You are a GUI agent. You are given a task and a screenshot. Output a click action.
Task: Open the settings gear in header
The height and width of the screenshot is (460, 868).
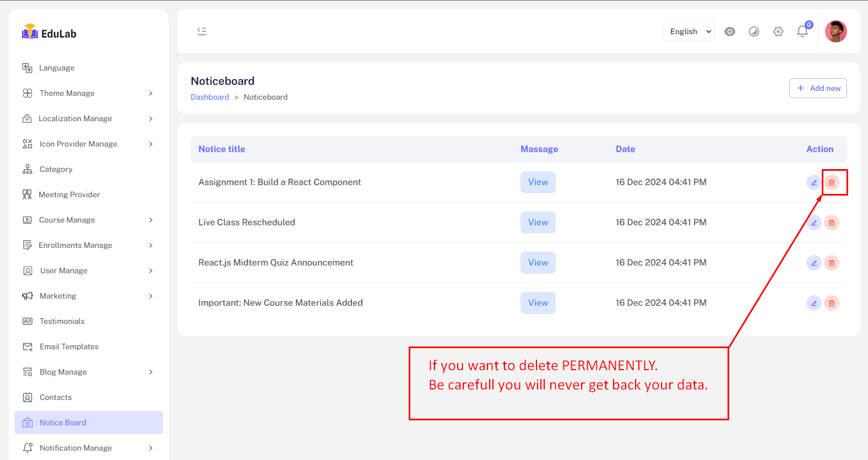click(778, 31)
